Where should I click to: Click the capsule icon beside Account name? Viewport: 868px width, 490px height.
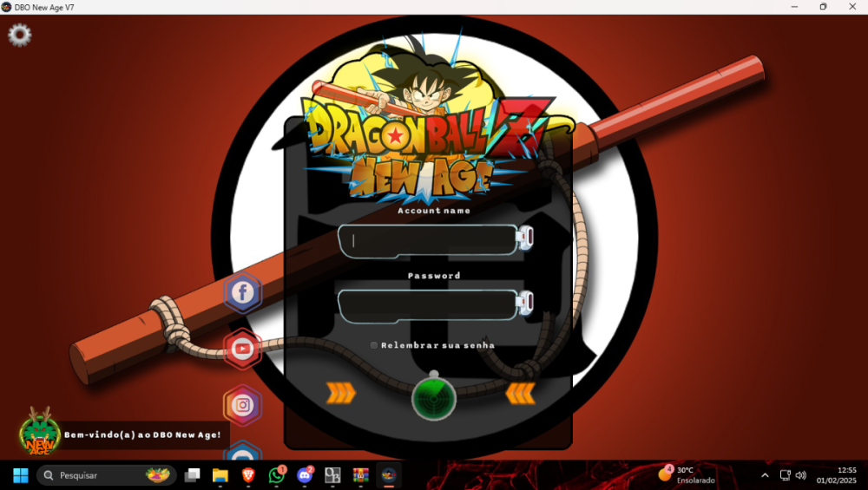click(526, 237)
